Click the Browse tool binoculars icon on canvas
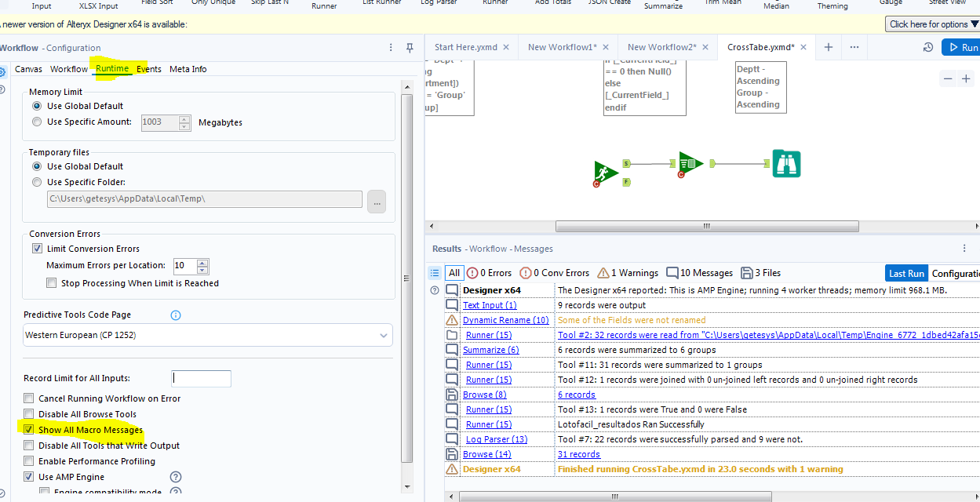 [786, 163]
